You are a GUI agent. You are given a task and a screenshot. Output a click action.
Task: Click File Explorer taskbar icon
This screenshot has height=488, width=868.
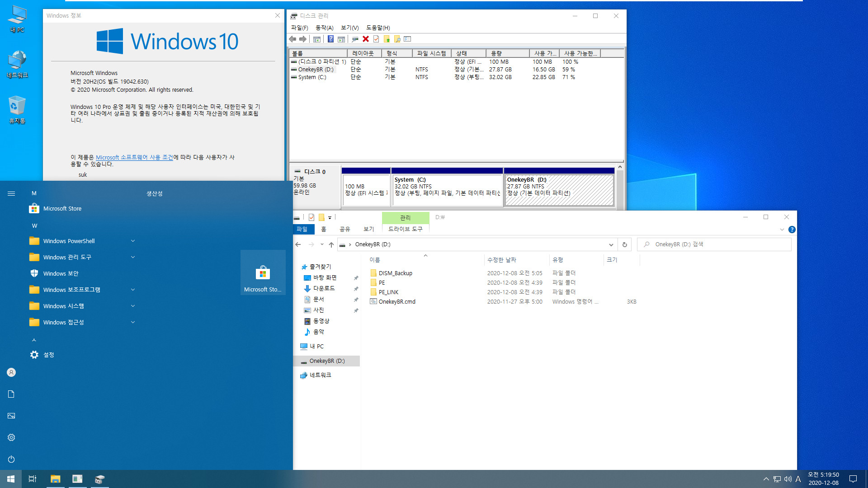tap(55, 479)
